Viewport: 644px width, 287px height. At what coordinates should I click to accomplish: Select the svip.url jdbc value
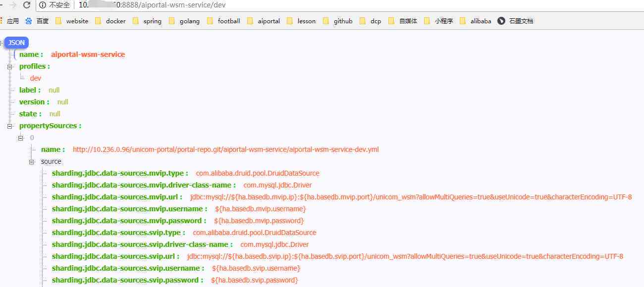(405, 256)
